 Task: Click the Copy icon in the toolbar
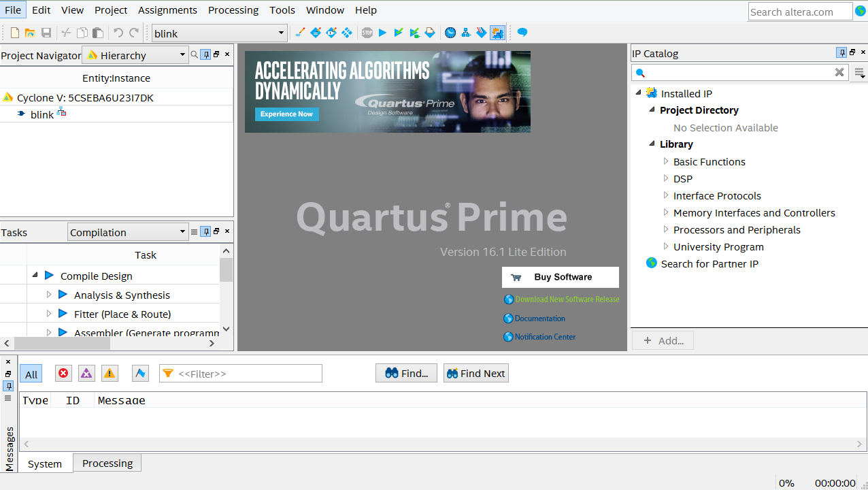[x=82, y=33]
